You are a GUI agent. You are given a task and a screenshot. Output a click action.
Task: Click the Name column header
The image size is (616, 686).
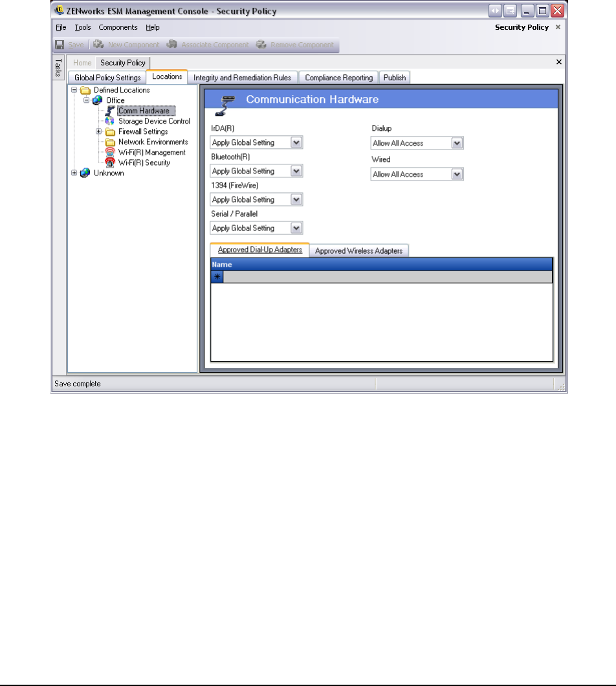coord(382,264)
